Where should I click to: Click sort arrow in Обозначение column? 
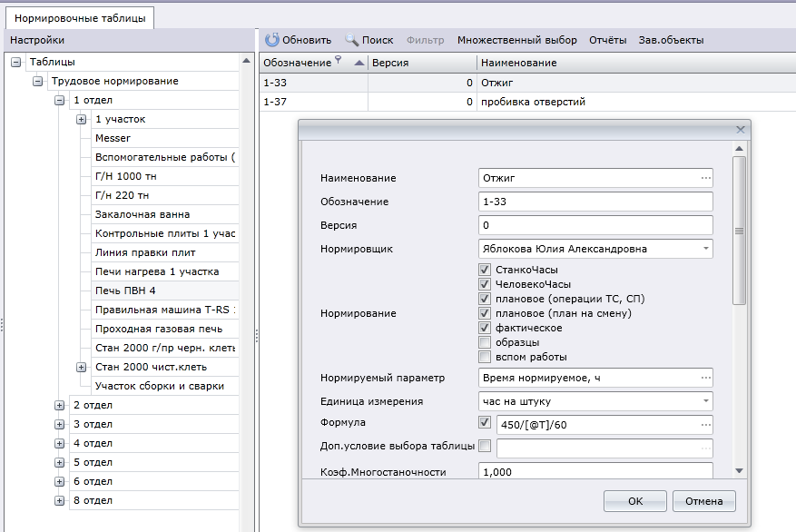[x=359, y=64]
